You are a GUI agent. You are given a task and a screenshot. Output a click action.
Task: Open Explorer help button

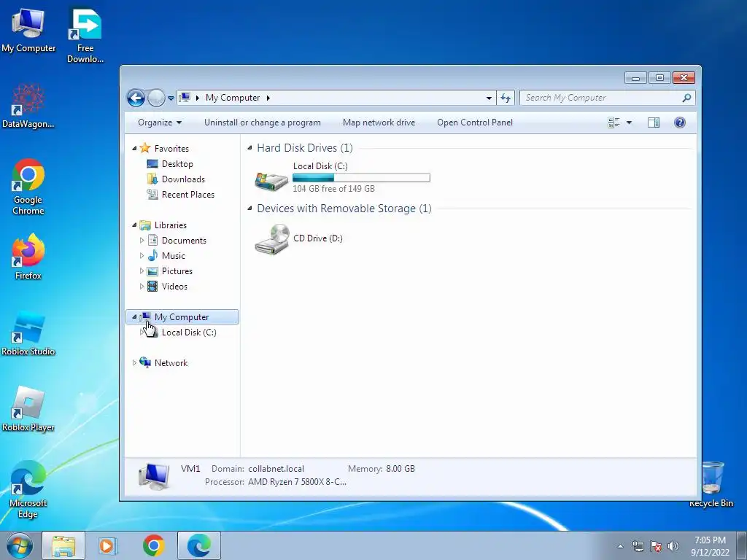[680, 122]
